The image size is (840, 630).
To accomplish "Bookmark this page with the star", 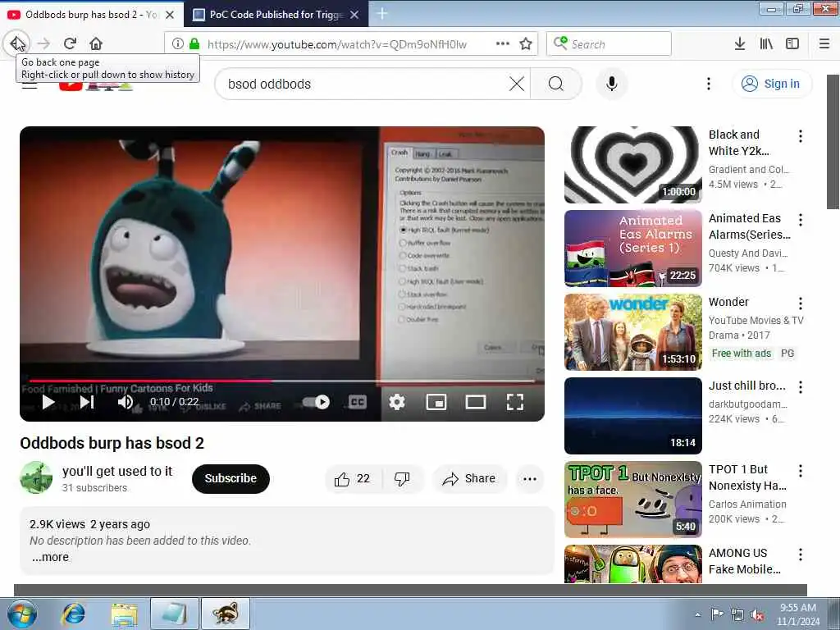I will pyautogui.click(x=526, y=44).
